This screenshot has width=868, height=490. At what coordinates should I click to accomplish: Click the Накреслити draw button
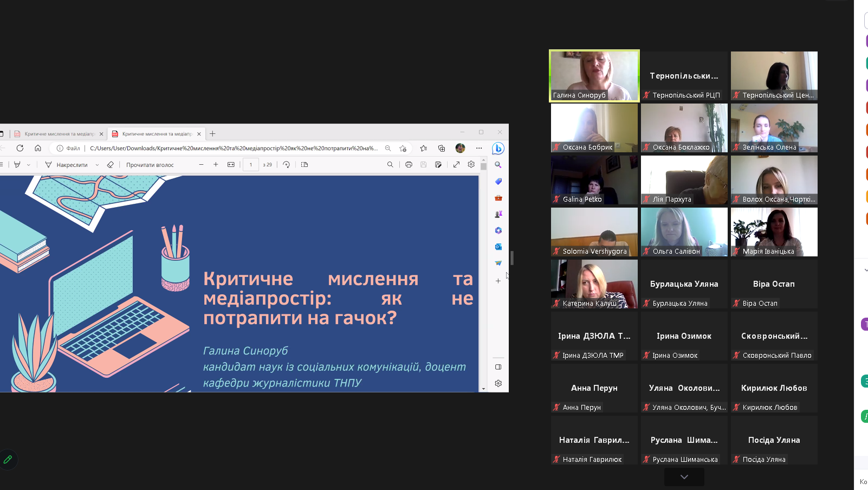(67, 165)
